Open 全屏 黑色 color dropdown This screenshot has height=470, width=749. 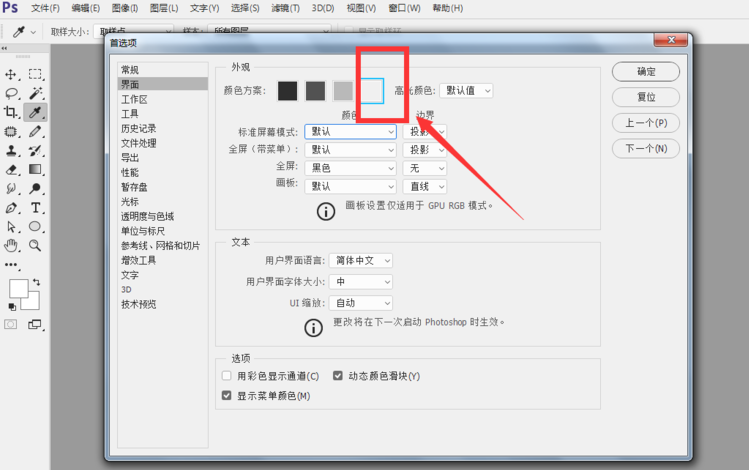click(351, 168)
